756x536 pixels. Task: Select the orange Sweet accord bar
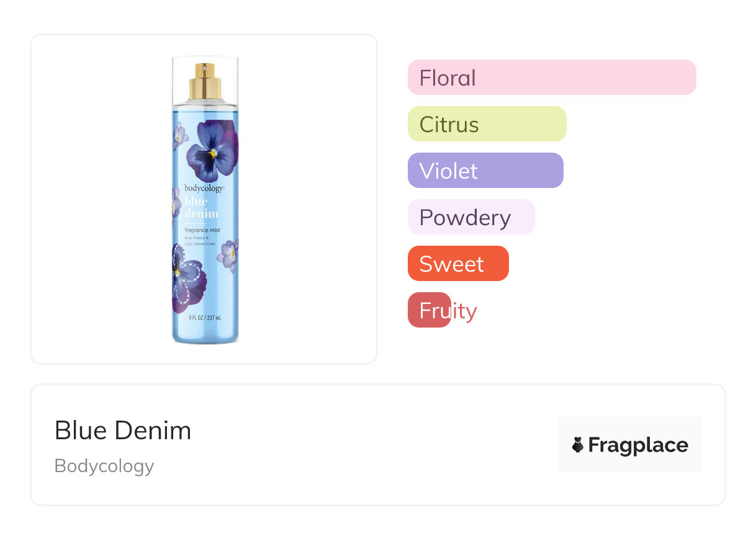coord(457,264)
